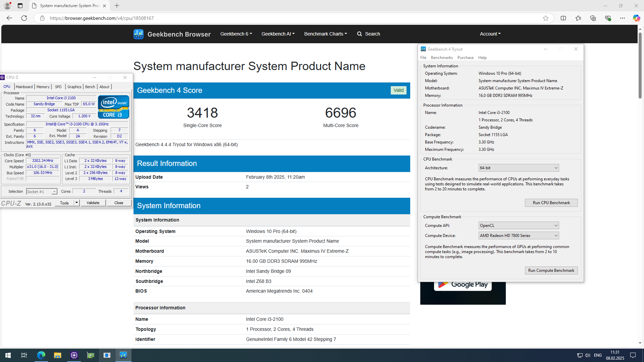Viewport: 644px width, 362px height.
Task: Open the Benchmarks menu in Geekbench 4
Action: point(442,58)
